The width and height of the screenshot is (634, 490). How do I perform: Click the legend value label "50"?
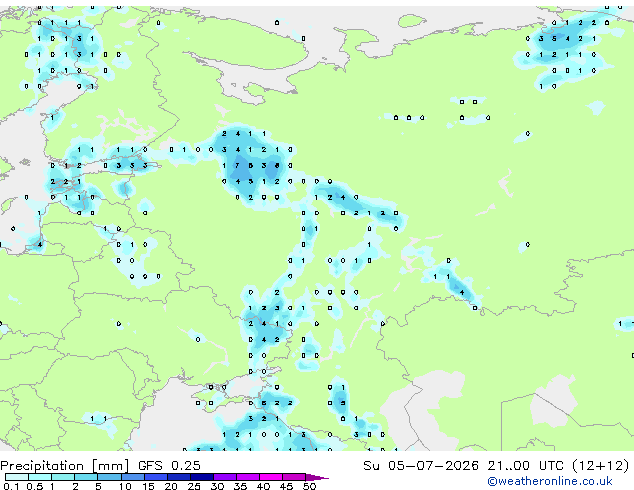click(309, 486)
